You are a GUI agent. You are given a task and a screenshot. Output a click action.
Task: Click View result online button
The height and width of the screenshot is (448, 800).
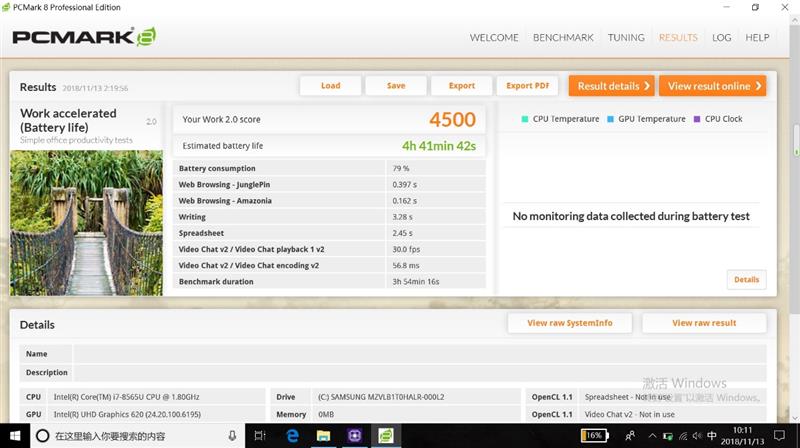713,86
